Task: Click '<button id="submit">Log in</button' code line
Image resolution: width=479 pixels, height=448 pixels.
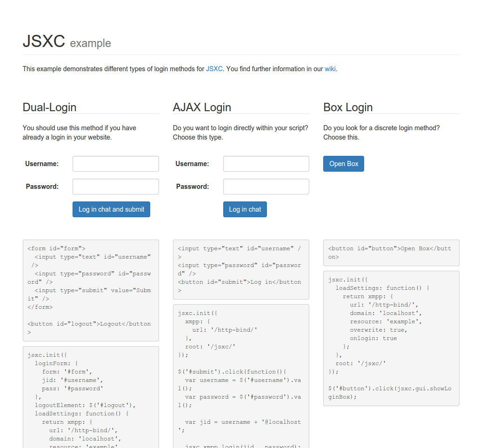Action: [239, 282]
